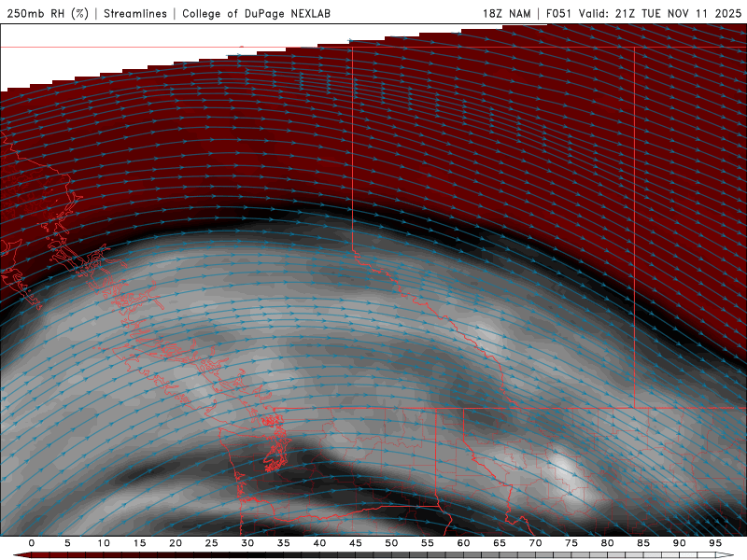Click the colorbar label "15"
This screenshot has width=747, height=560.
[139, 543]
